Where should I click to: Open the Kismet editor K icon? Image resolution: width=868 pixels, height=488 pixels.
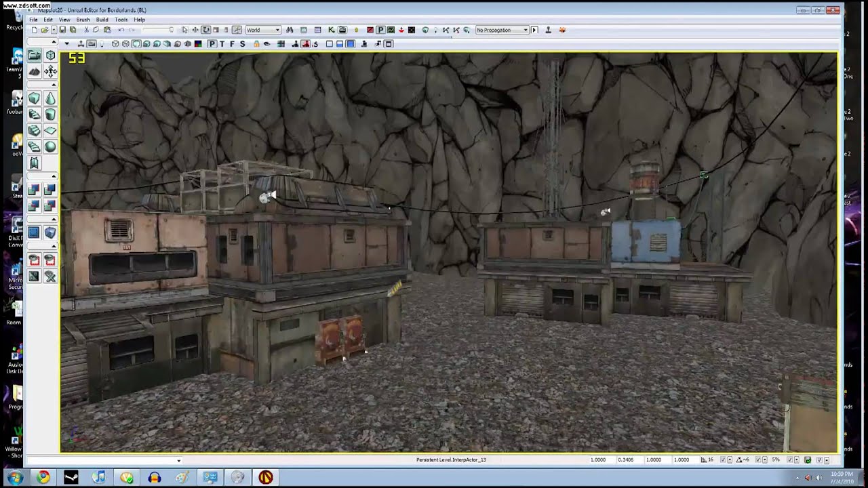332,30
